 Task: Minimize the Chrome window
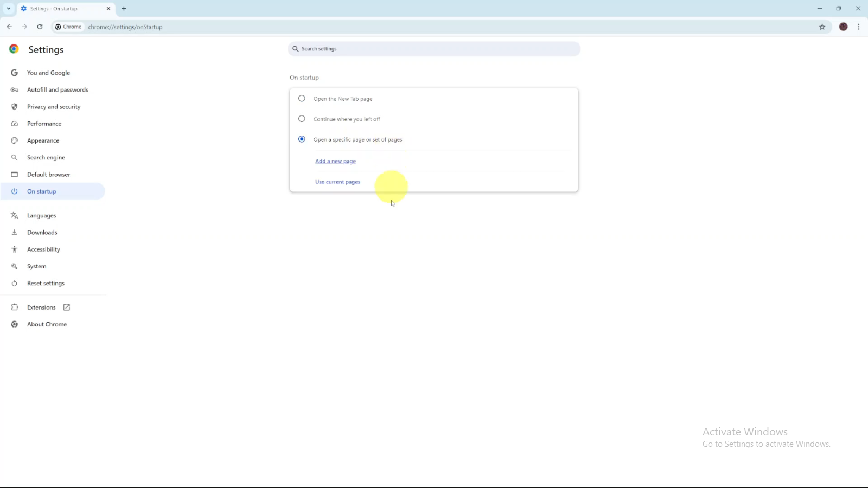pos(820,9)
